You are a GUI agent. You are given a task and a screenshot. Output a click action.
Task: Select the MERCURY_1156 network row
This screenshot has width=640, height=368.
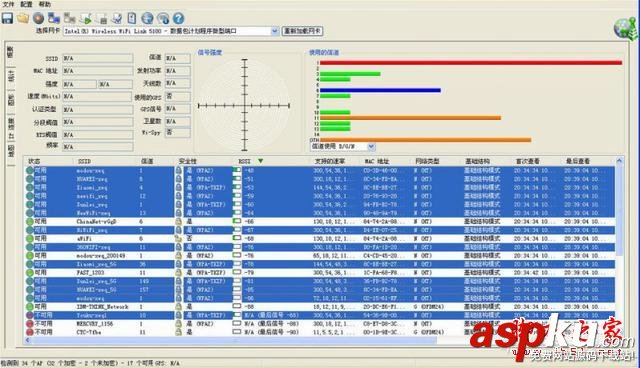point(320,324)
